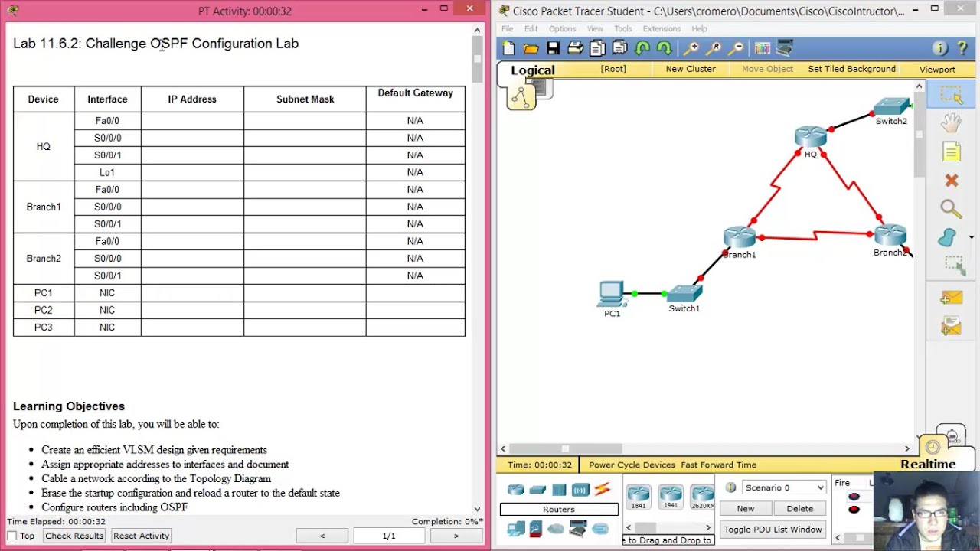The height and width of the screenshot is (551, 980).
Task: Click the Copy icon in the toolbar
Action: [x=598, y=48]
